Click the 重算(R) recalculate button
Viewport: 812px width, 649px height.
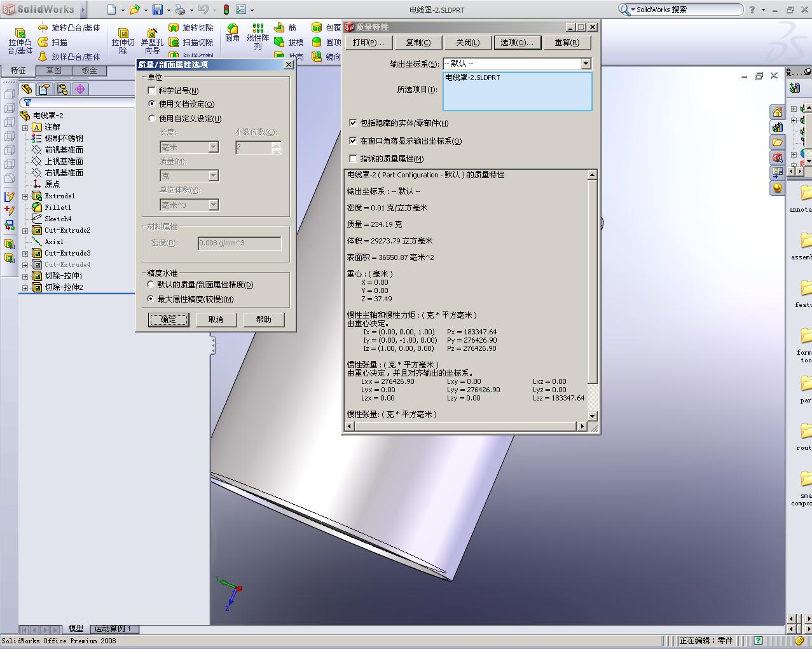tap(567, 43)
